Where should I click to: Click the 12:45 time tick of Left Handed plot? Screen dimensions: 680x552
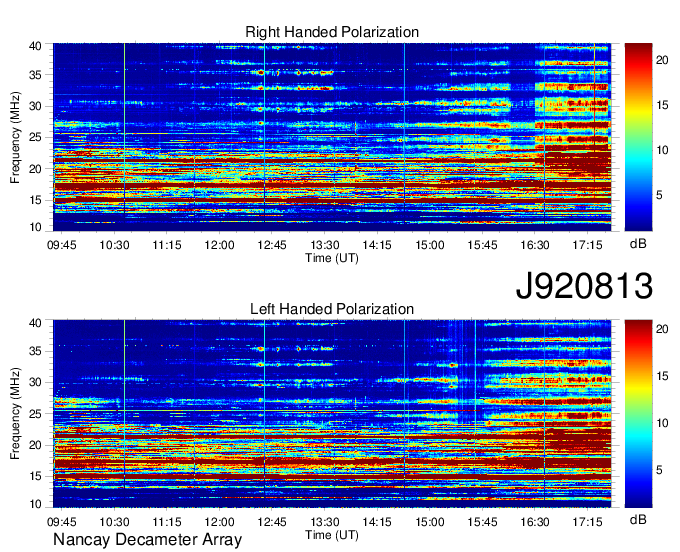pyautogui.click(x=272, y=522)
